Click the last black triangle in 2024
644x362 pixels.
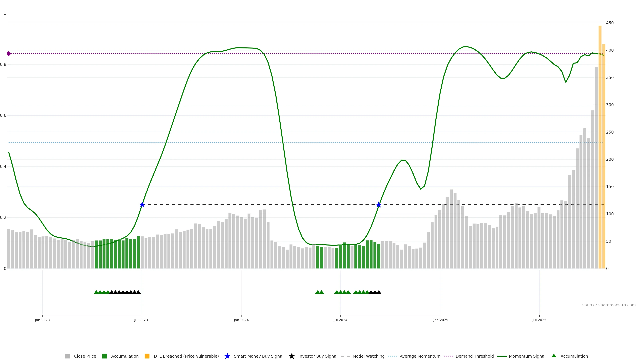[x=379, y=292]
